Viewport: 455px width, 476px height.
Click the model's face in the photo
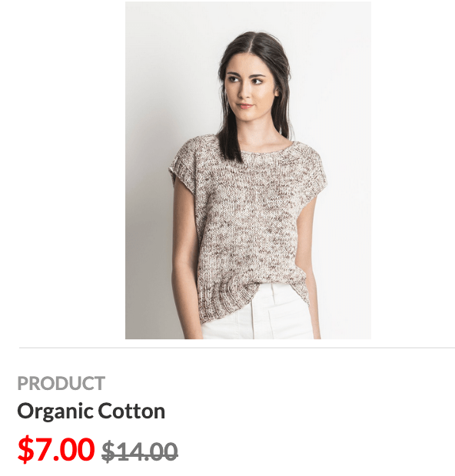[x=247, y=88]
